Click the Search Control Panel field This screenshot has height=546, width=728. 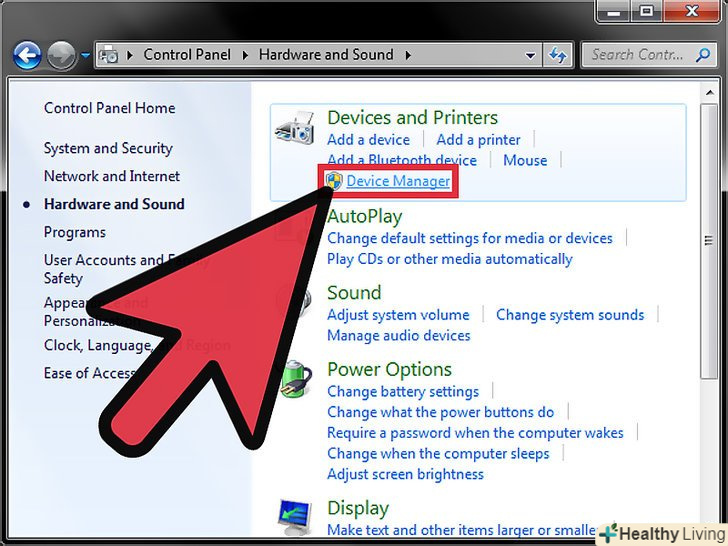pos(648,55)
